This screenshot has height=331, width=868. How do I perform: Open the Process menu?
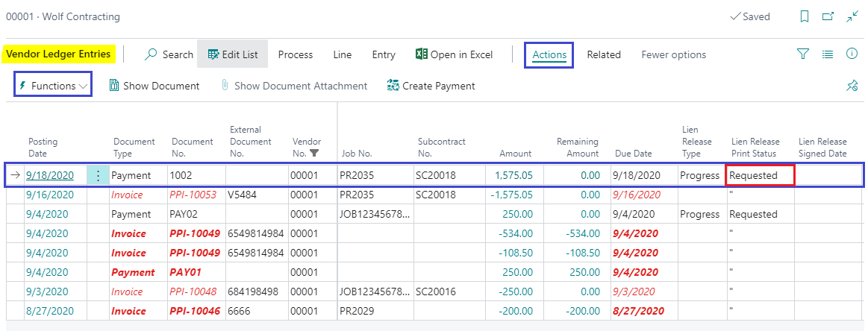(x=296, y=54)
